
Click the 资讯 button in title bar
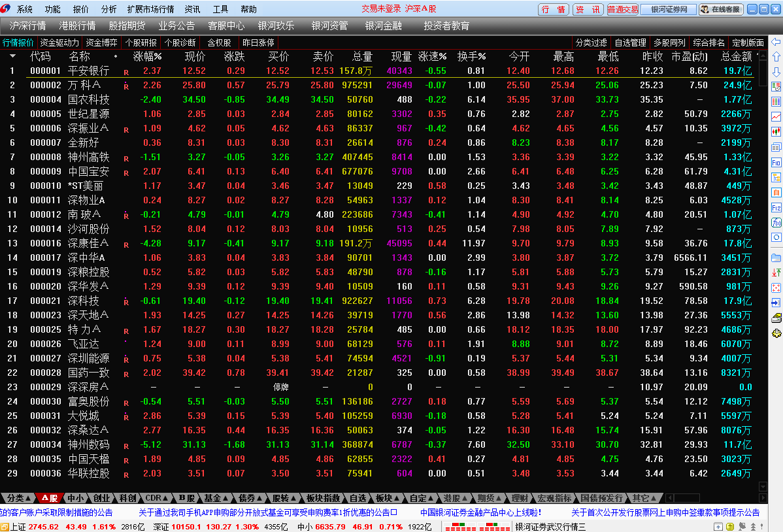588,10
